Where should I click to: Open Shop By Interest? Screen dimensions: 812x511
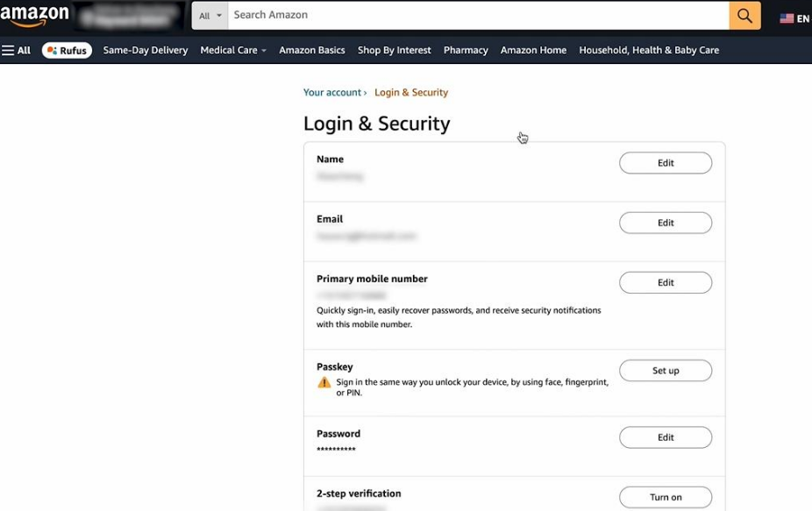point(394,50)
